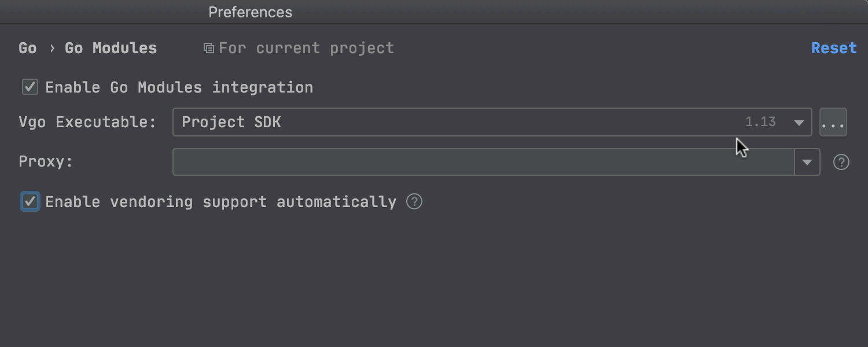Click the help icon next to Proxy field
This screenshot has width=868, height=347.
coord(841,162)
